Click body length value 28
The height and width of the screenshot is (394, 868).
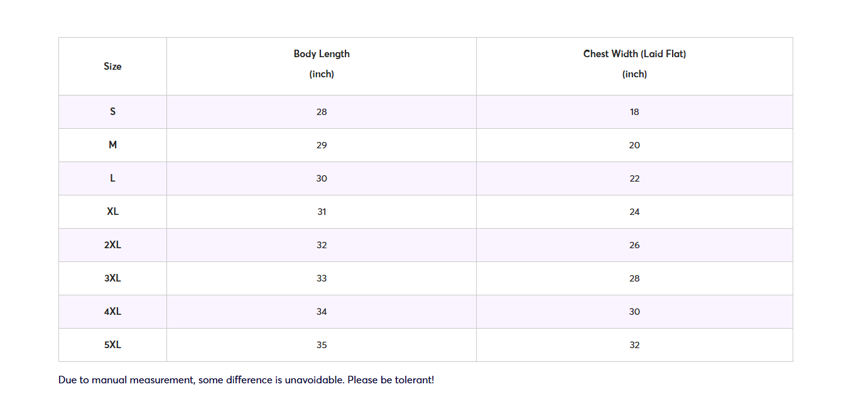point(322,112)
